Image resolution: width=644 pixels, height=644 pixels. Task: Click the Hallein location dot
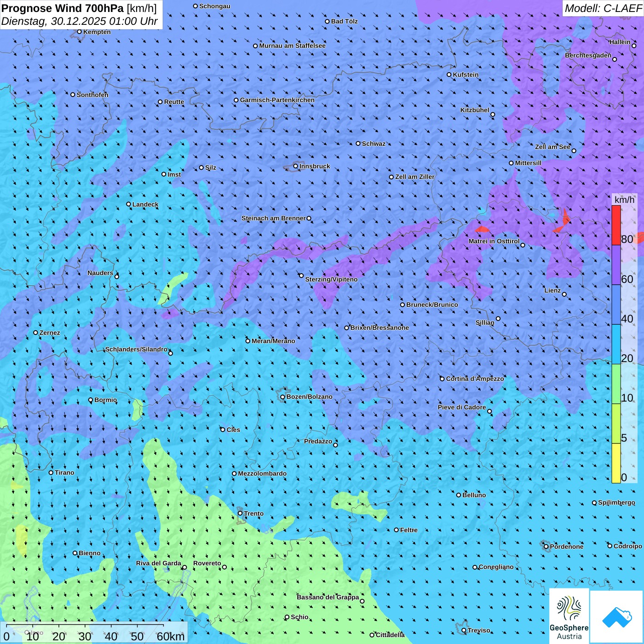click(x=634, y=46)
